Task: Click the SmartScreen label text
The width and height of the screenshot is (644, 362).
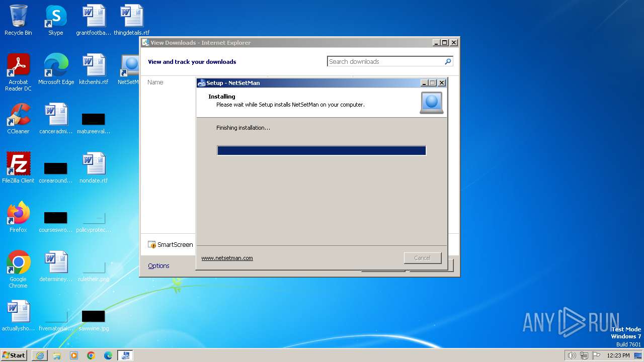Action: coord(175,245)
